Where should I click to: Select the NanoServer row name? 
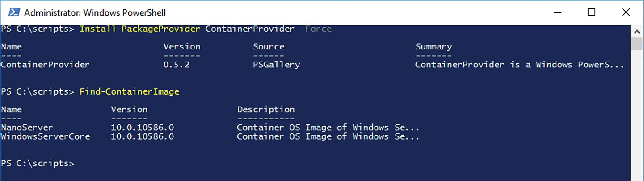pyautogui.click(x=27, y=128)
